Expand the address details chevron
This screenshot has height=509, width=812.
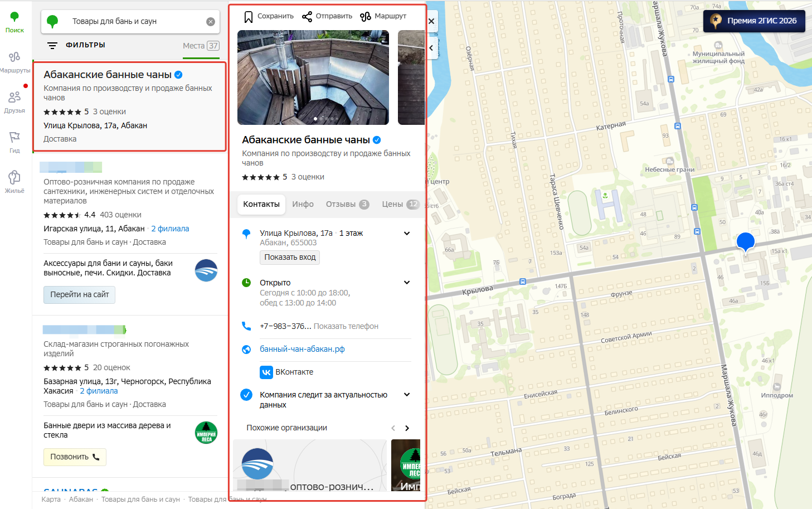coord(407,234)
